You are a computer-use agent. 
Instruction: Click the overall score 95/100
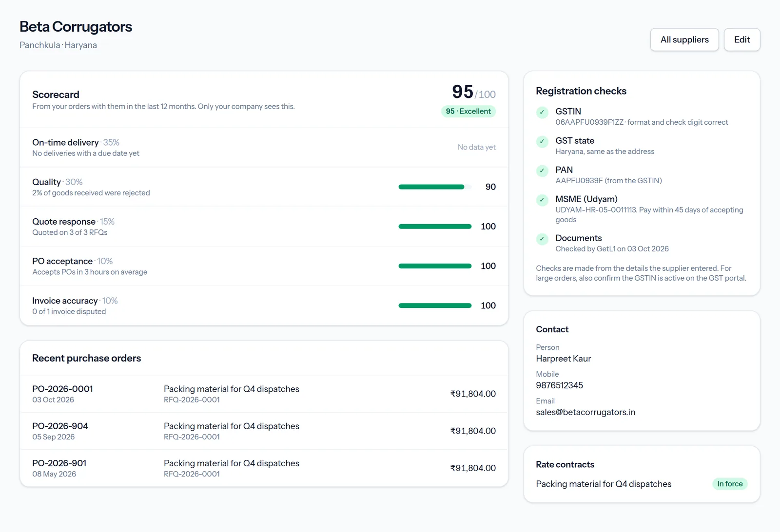(x=473, y=92)
